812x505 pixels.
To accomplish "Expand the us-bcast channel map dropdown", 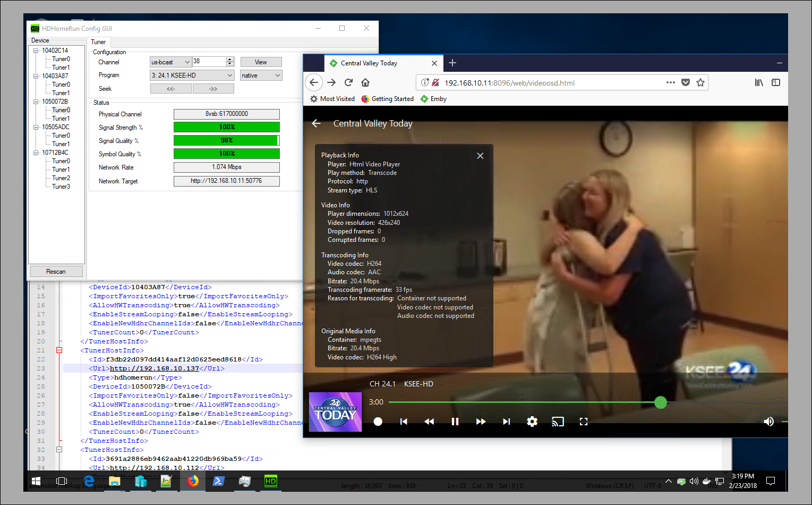I will click(x=170, y=62).
